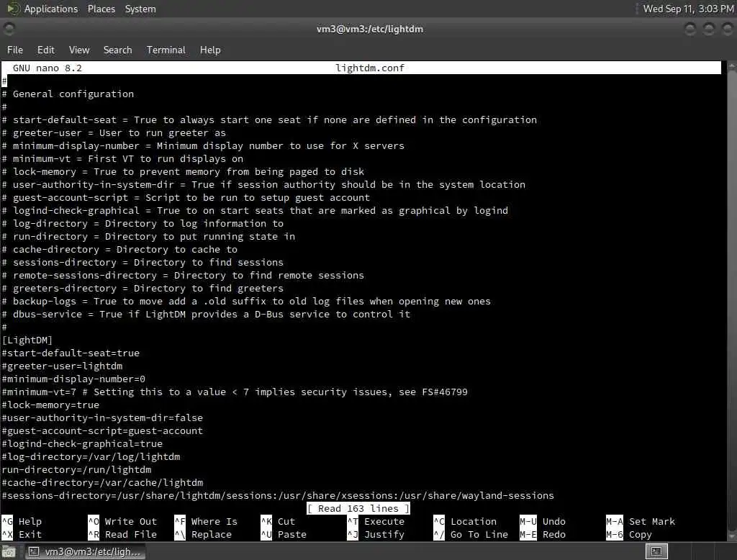Click the scrollbar up arrow at top
Screen dimensions: 737x560
[732, 67]
